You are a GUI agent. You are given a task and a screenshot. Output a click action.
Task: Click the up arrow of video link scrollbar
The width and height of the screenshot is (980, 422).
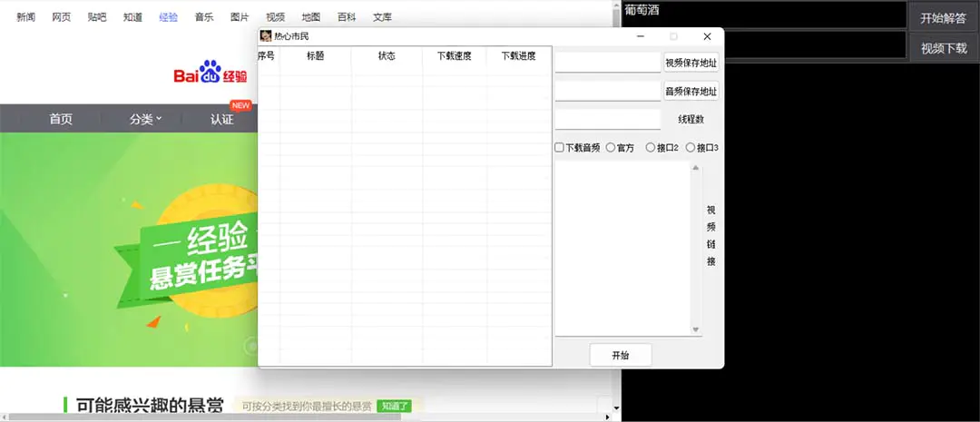[696, 168]
